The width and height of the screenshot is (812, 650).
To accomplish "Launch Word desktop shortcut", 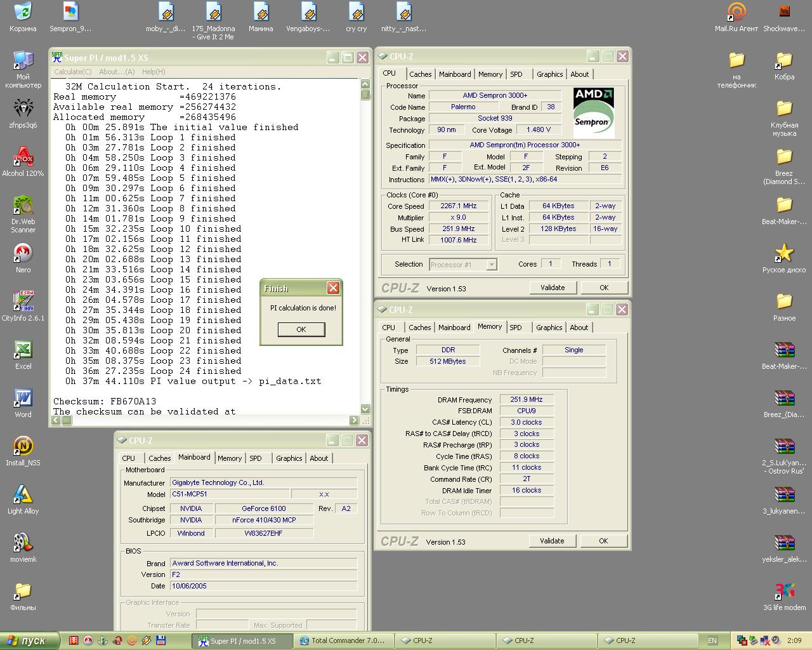I will [x=23, y=403].
